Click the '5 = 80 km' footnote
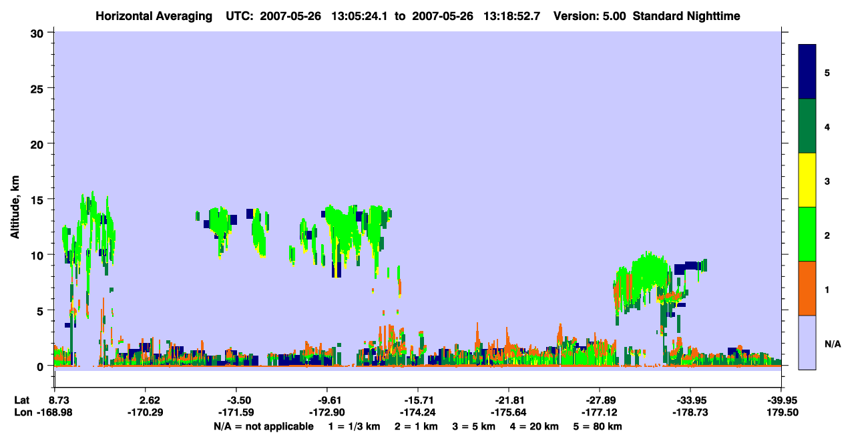868x445 pixels. pyautogui.click(x=599, y=426)
